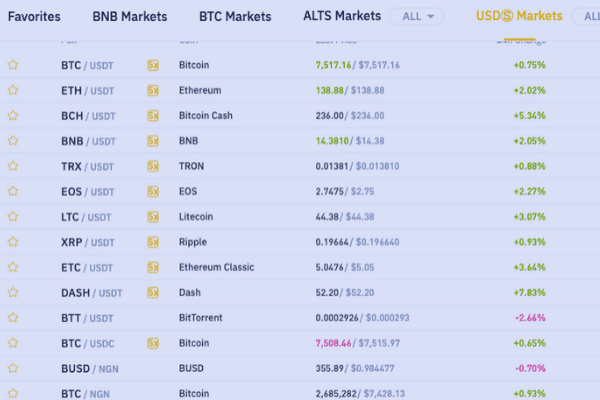This screenshot has width=600, height=400.
Task: Select the 5x badge on ETH/USDT row
Action: (153, 90)
